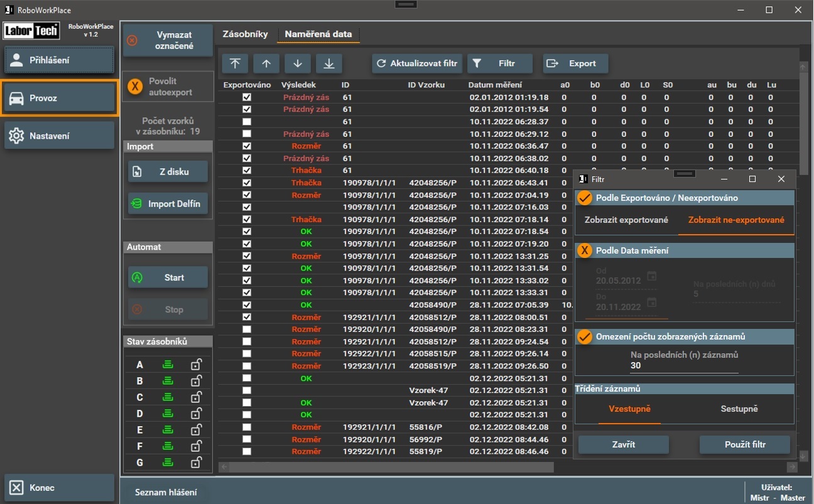Select Zobrazit exportované option

[x=626, y=220]
